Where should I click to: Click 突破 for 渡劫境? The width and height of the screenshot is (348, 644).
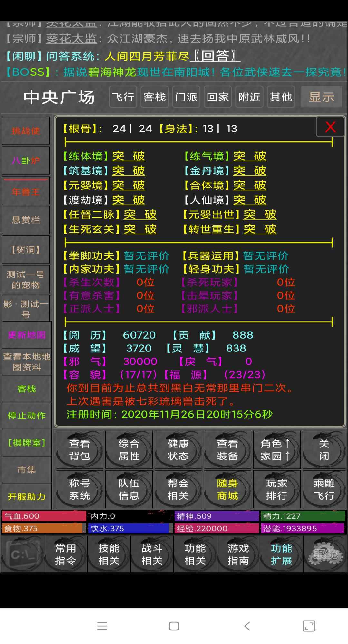129,200
